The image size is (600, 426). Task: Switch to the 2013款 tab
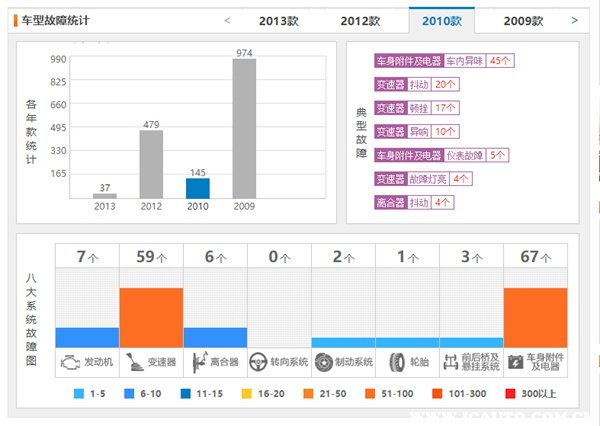coord(277,20)
